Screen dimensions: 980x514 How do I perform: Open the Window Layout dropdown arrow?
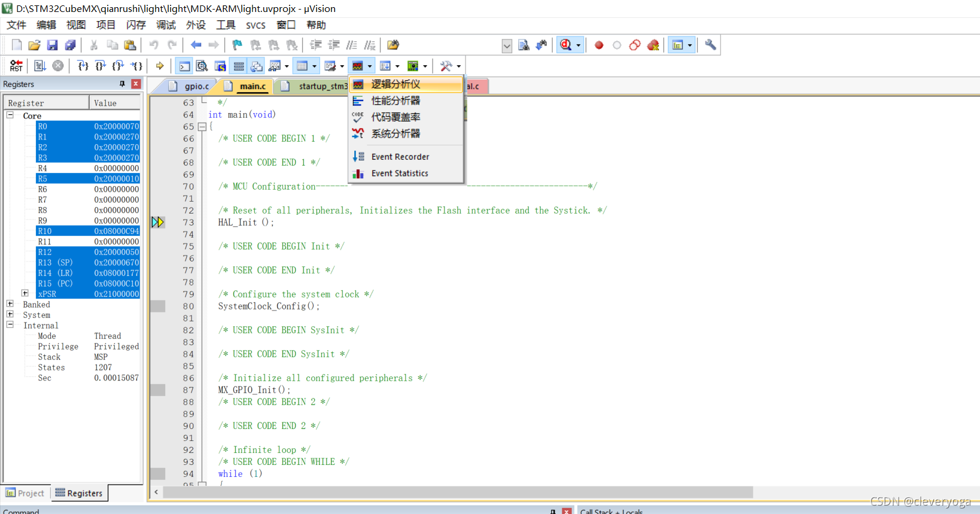tap(690, 45)
